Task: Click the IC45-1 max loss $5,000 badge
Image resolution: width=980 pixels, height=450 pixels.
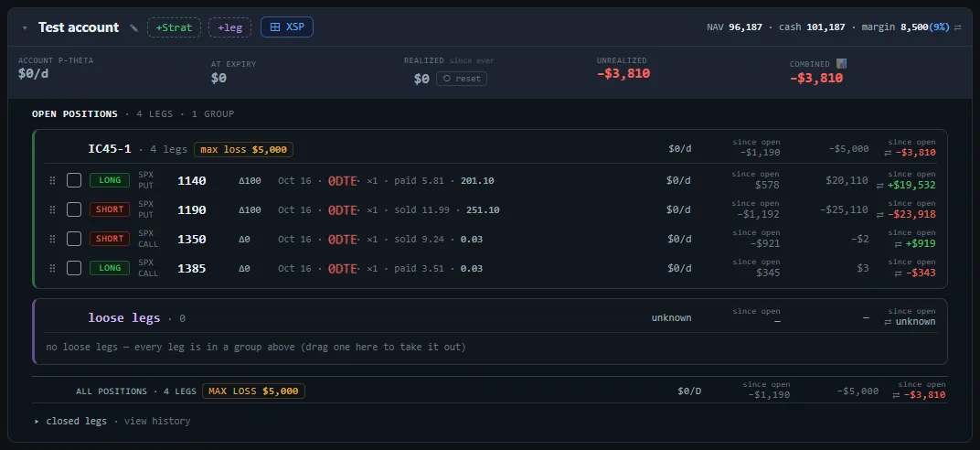Action: click(243, 150)
